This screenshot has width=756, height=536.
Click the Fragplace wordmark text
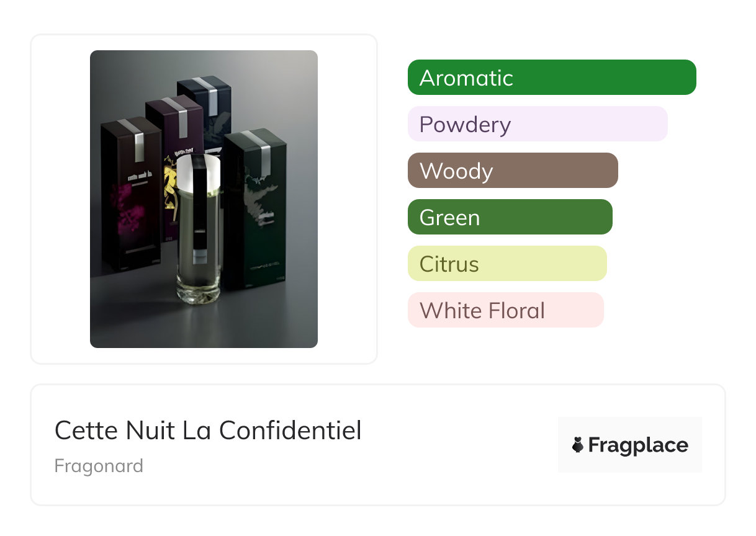click(x=638, y=445)
